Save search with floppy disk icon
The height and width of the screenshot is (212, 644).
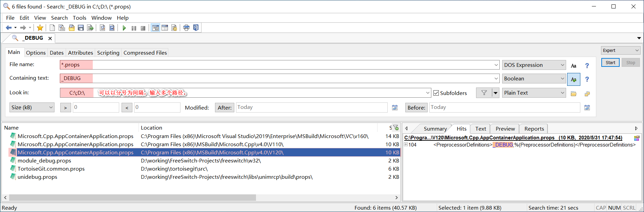coord(81,28)
